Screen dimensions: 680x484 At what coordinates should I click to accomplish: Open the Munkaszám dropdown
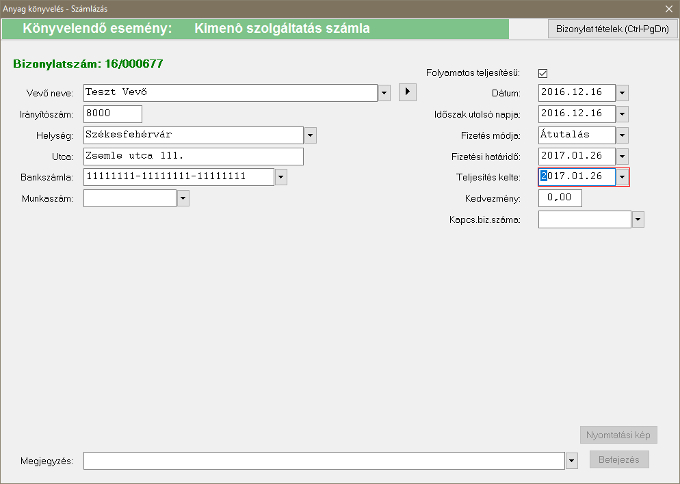tap(183, 198)
